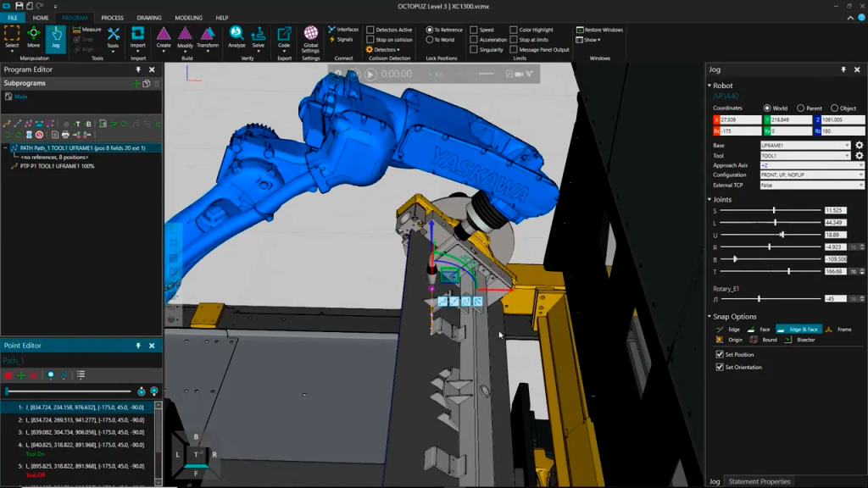Add a new subprogram with plus icon
The height and width of the screenshot is (488, 868).
point(136,84)
